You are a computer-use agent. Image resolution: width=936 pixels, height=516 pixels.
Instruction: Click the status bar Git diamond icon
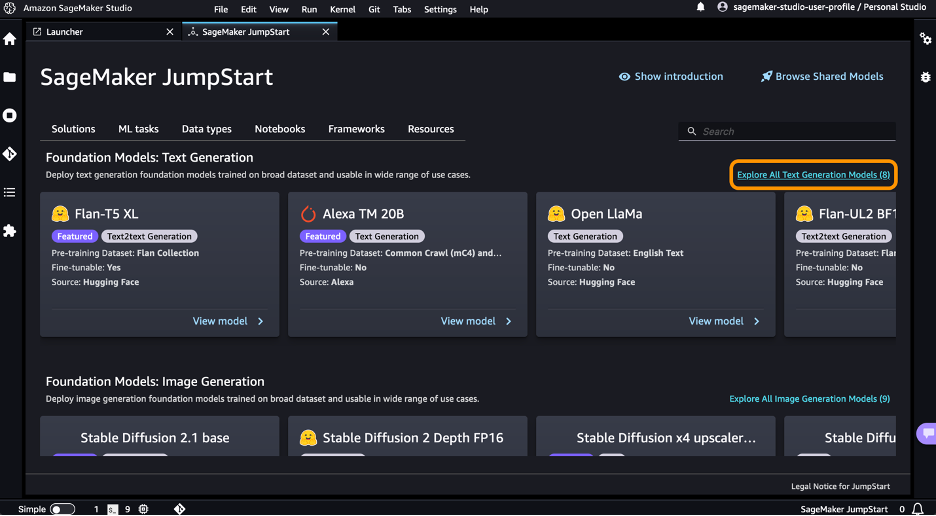pos(179,509)
